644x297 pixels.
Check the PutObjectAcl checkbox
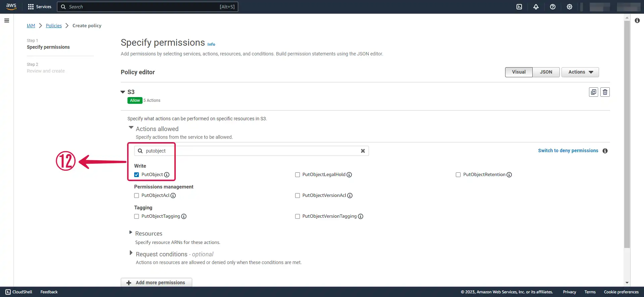point(137,196)
